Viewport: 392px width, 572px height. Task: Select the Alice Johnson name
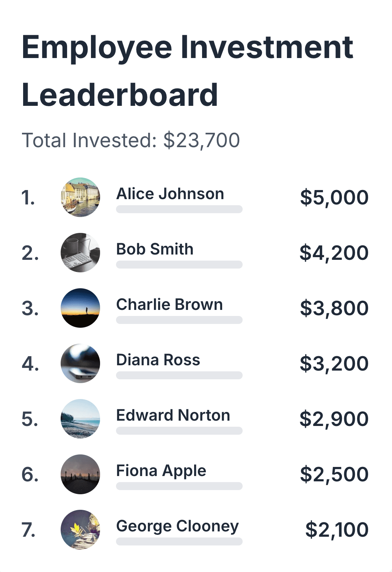point(170,194)
